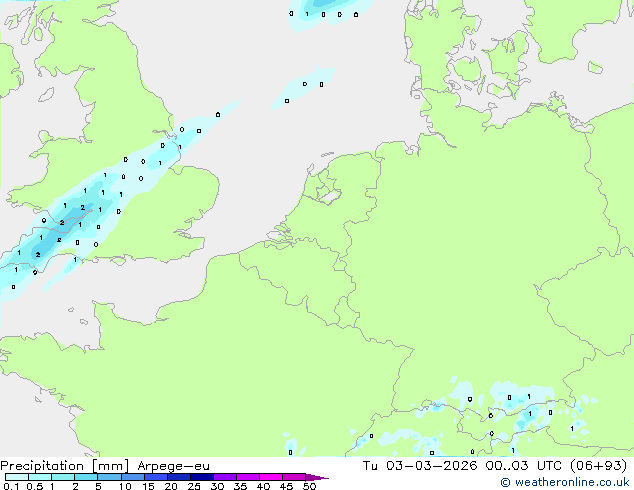The image size is (634, 490).
Task: Select the 5 to 10 mm legend color
Action: click(110, 477)
